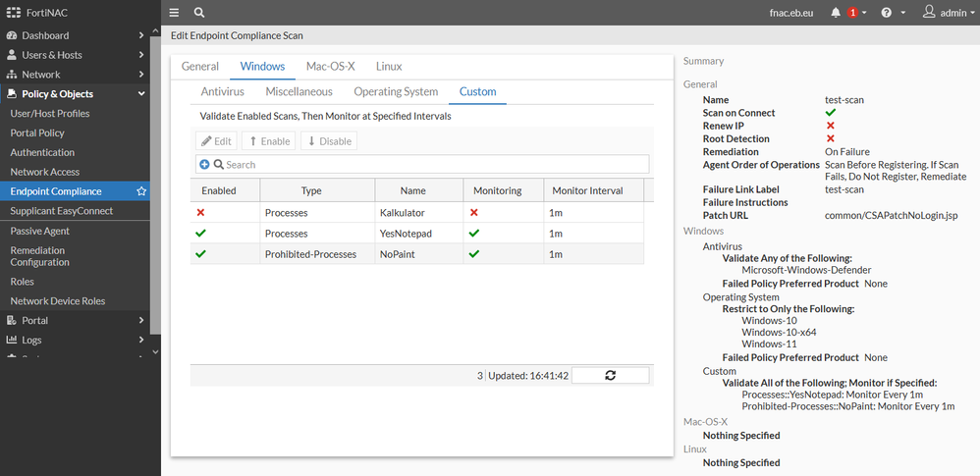Click the hamburger menu icon in top bar
Image resolution: width=980 pixels, height=476 pixels.
pos(174,13)
